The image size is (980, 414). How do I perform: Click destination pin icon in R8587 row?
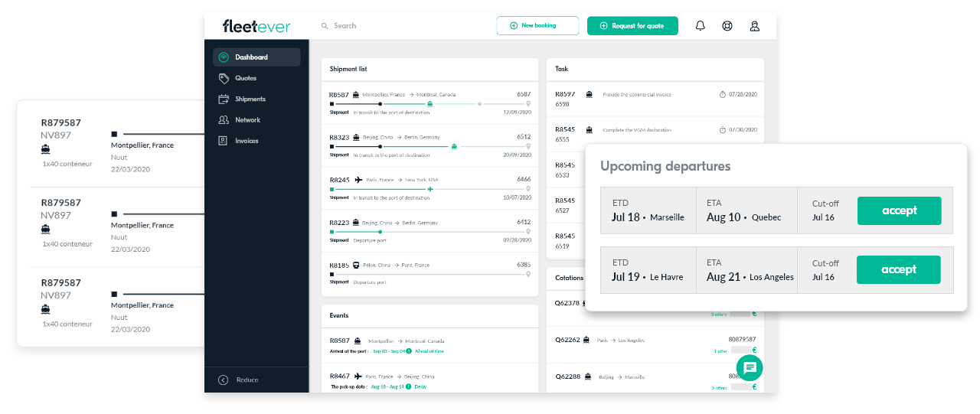tap(528, 104)
